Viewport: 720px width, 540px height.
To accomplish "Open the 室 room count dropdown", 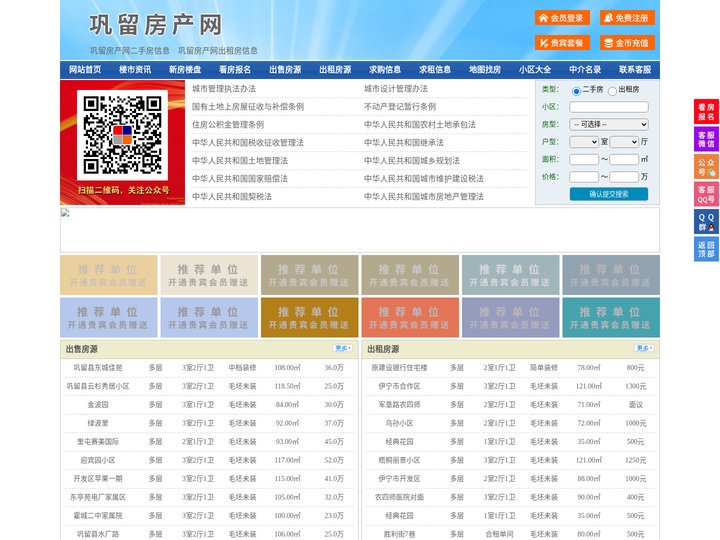I will coord(584,142).
